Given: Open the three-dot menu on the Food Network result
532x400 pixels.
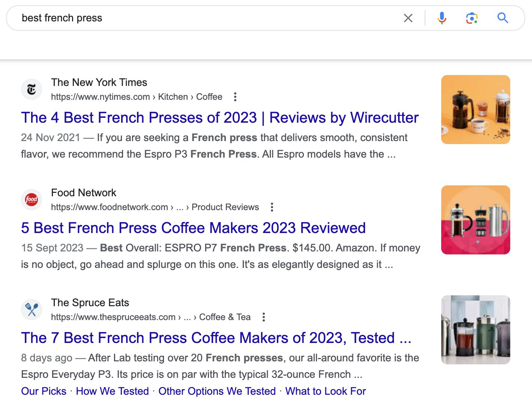Looking at the screenshot, I should pos(272,207).
